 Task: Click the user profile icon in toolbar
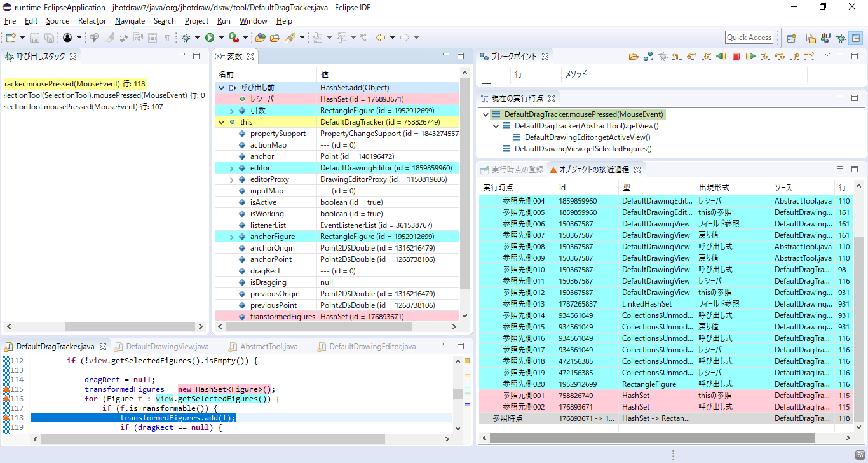pyautogui.click(x=67, y=38)
